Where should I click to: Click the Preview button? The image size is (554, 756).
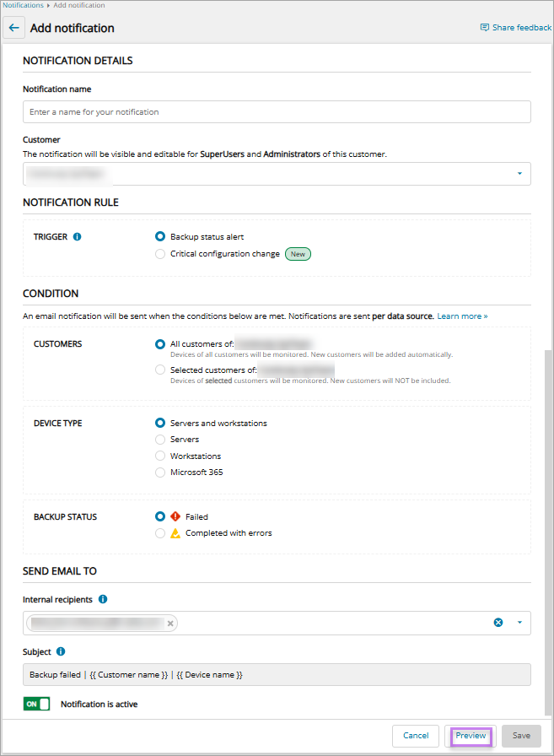[471, 736]
